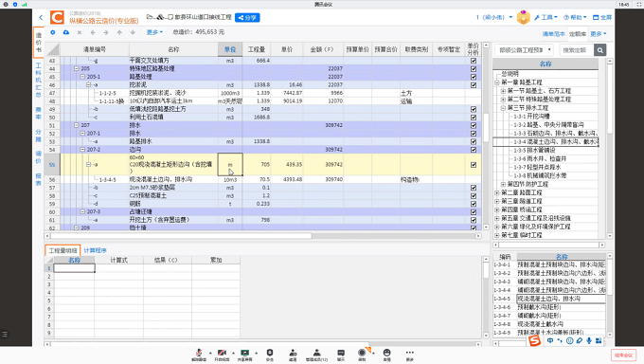The width and height of the screenshot is (644, 364).
Task: Click the 工程量 column header
Action: (x=257, y=49)
